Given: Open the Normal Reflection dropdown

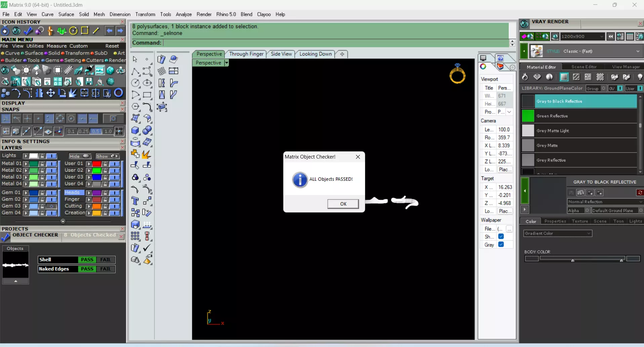Looking at the screenshot, I should pos(605,202).
